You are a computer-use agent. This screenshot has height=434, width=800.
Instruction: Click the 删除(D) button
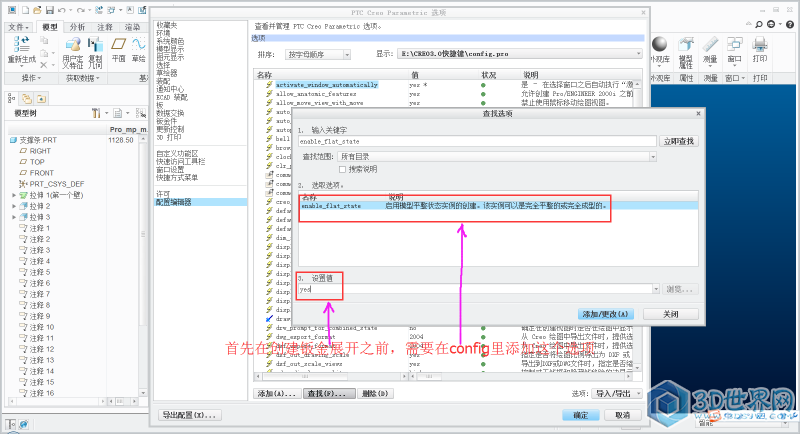pyautogui.click(x=375, y=394)
